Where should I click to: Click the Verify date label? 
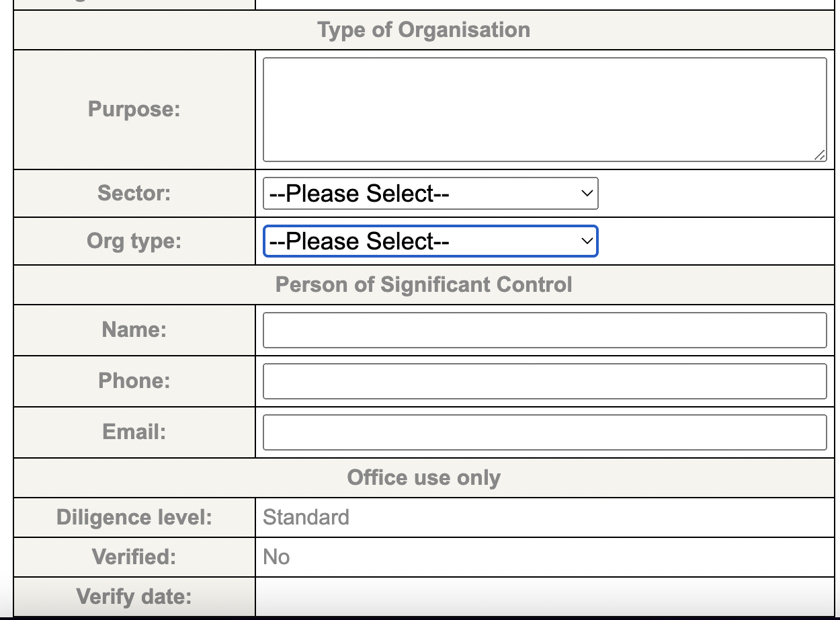click(134, 596)
